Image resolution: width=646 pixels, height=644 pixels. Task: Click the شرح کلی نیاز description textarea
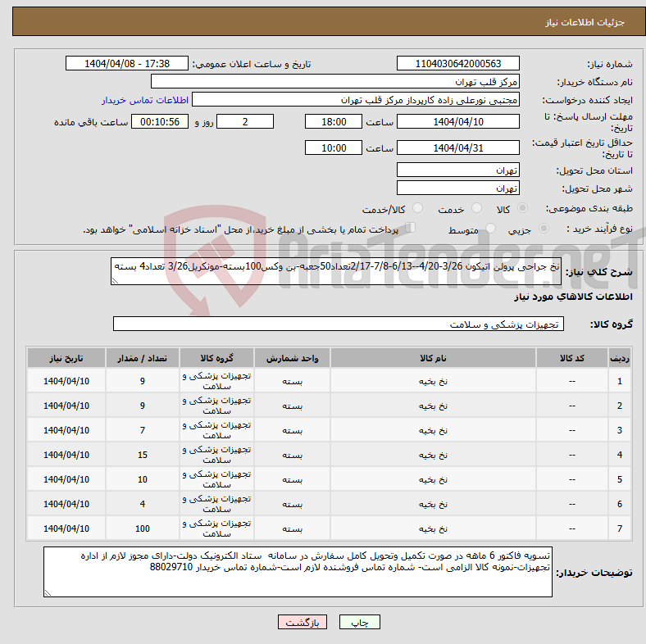pos(336,271)
